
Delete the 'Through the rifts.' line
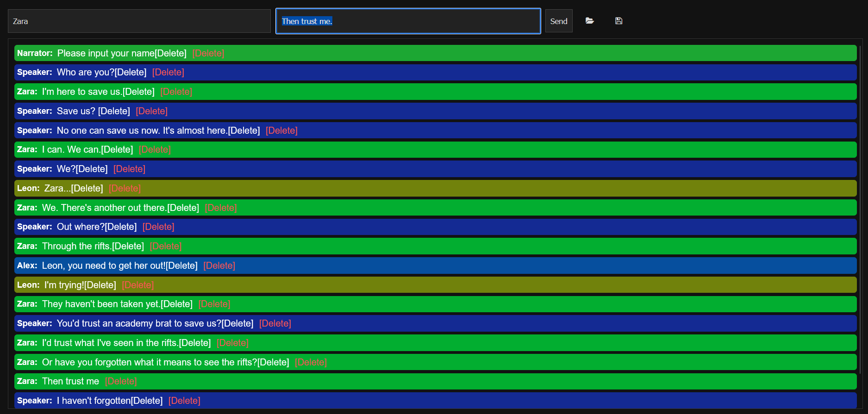pos(166,246)
